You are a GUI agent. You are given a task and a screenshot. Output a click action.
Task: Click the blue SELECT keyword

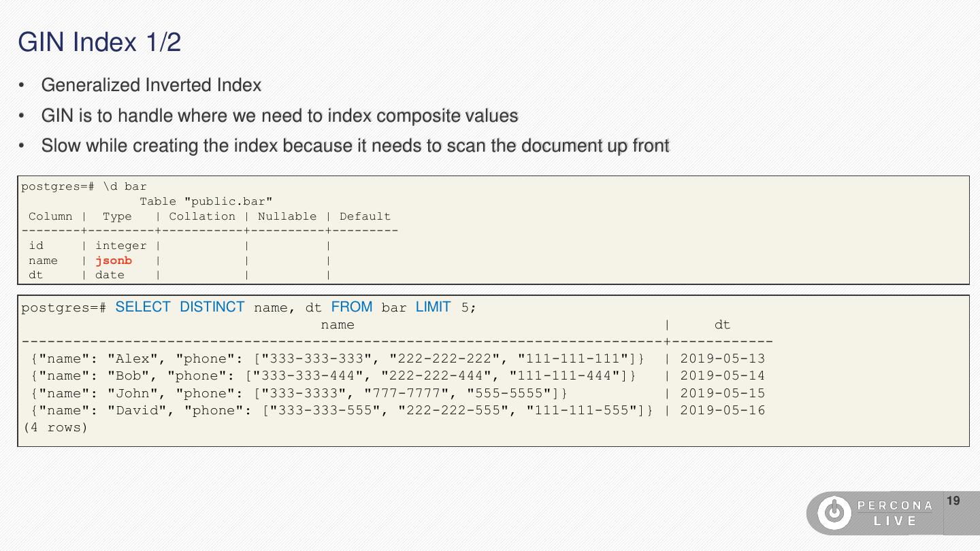coord(143,307)
